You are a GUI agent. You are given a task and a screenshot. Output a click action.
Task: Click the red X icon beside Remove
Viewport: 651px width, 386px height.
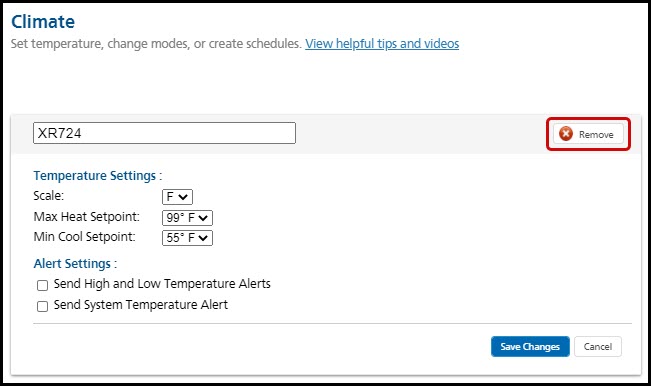(x=565, y=134)
